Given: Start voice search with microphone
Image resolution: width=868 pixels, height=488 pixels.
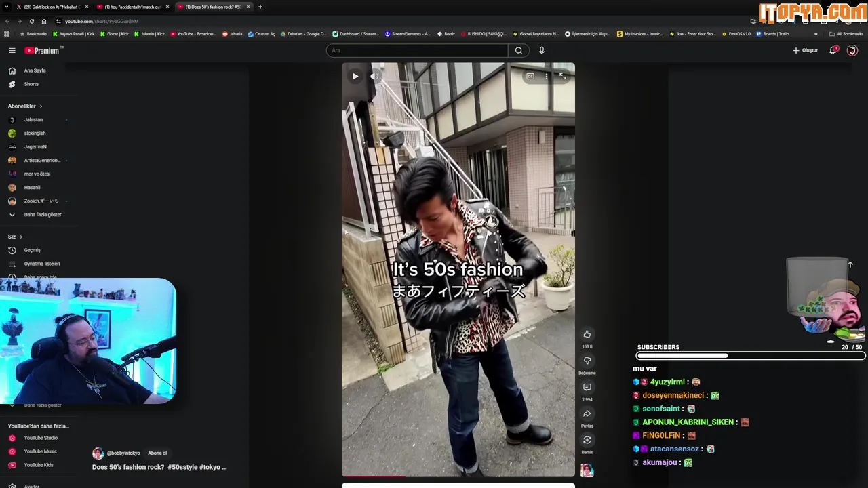Looking at the screenshot, I should (x=541, y=50).
